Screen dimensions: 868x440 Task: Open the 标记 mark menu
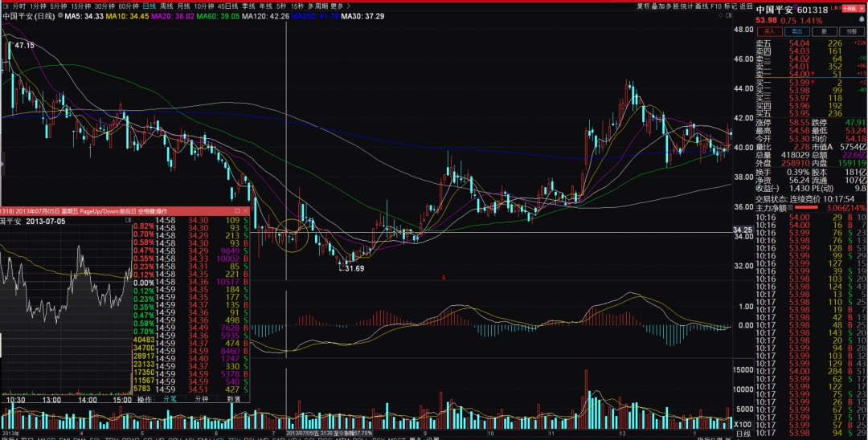point(731,6)
